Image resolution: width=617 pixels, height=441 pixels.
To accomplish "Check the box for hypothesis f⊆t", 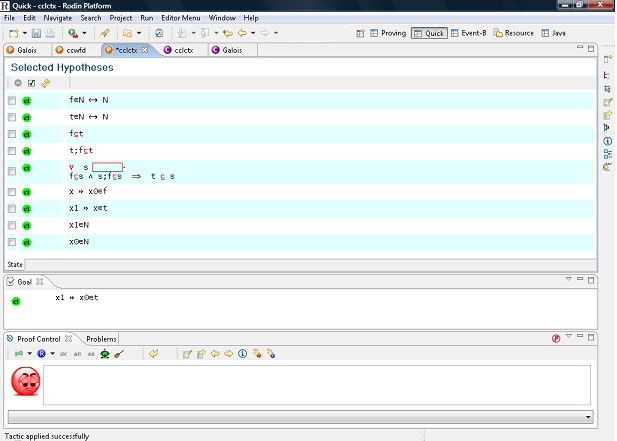I will pos(12,133).
